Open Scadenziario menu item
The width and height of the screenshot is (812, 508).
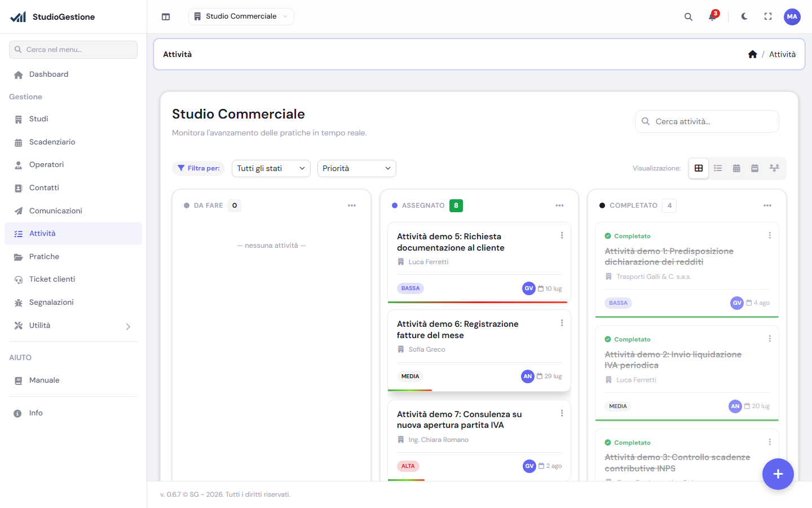(x=73, y=142)
